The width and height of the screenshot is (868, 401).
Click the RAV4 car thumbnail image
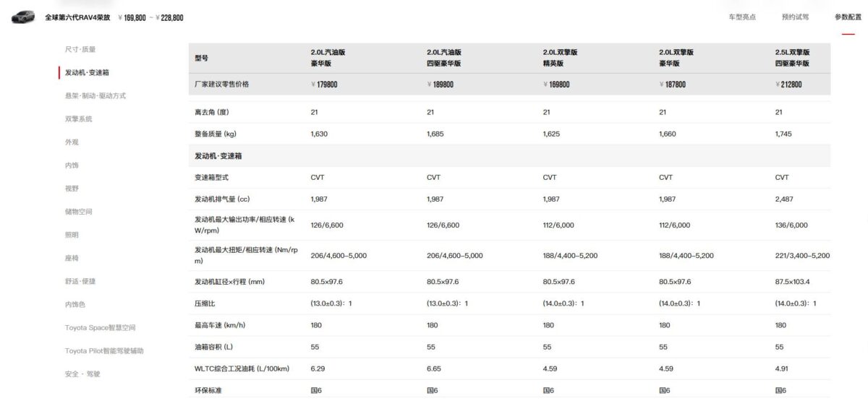[22, 17]
